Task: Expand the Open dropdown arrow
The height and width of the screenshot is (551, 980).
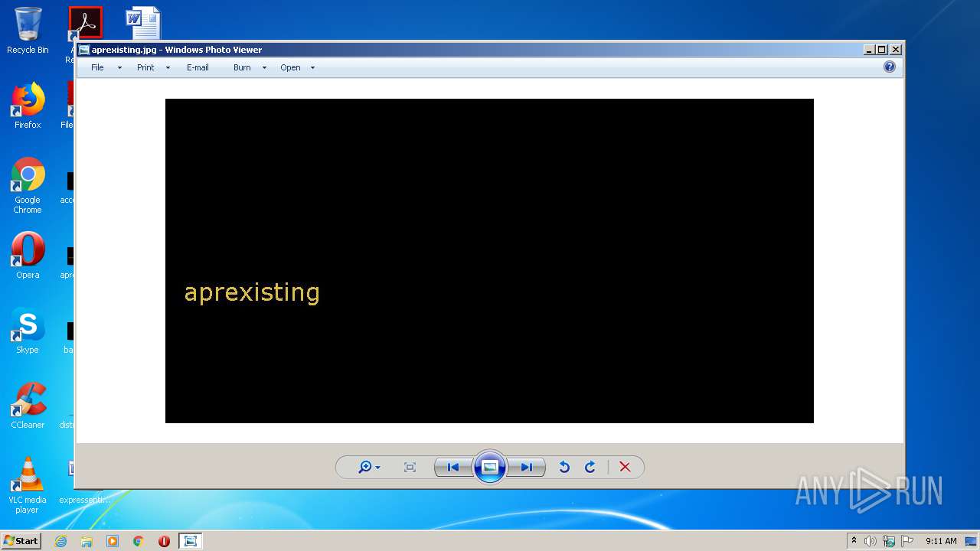Action: pos(312,68)
